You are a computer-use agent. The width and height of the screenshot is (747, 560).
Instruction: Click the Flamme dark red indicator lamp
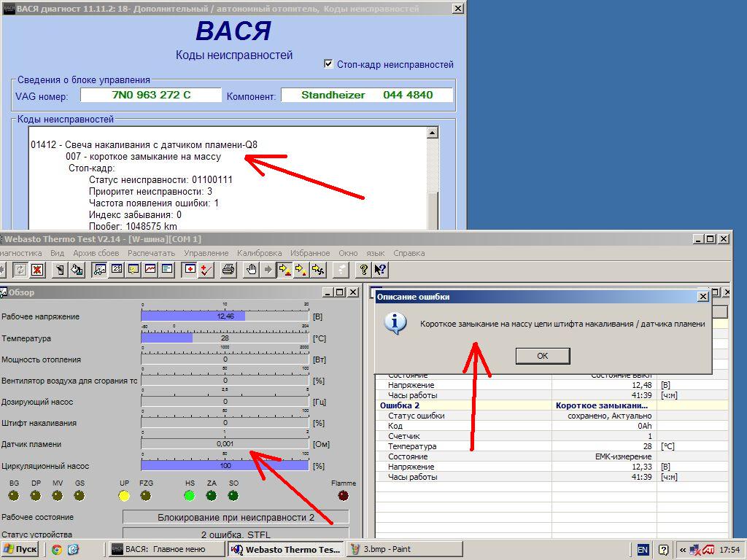(x=343, y=496)
